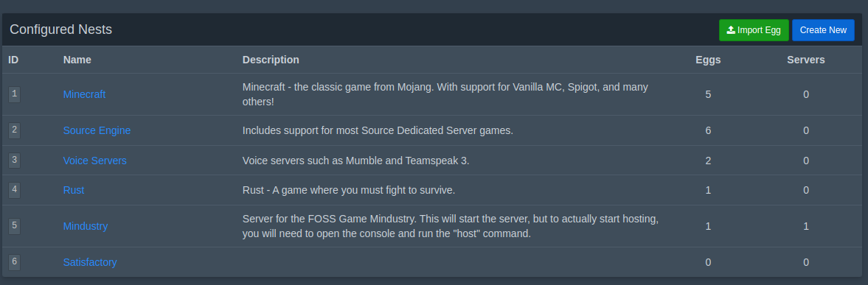Screen dimensions: 868x285
Task: Open the Mindustry nest link
Action: [86, 226]
